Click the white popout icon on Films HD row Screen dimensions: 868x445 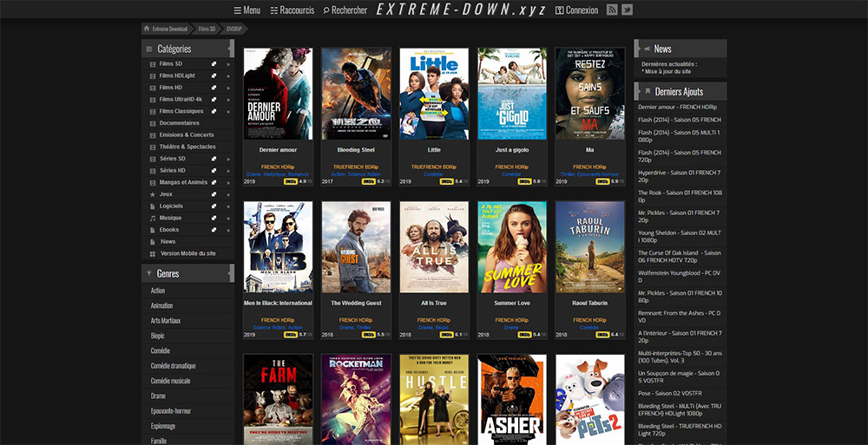[x=214, y=88]
